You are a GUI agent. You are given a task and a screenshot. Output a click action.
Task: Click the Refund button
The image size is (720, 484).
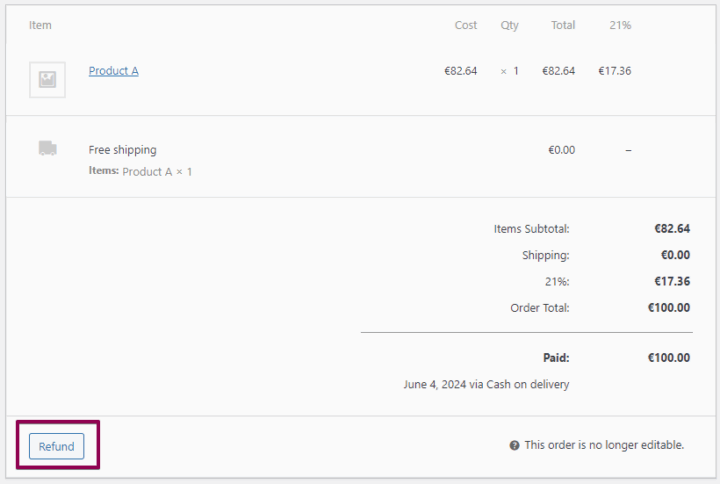pos(56,446)
